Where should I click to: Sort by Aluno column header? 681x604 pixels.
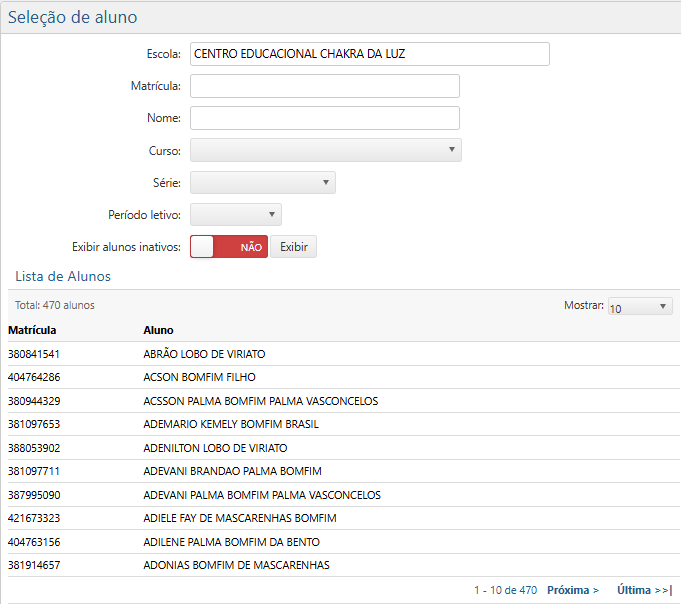coord(158,330)
